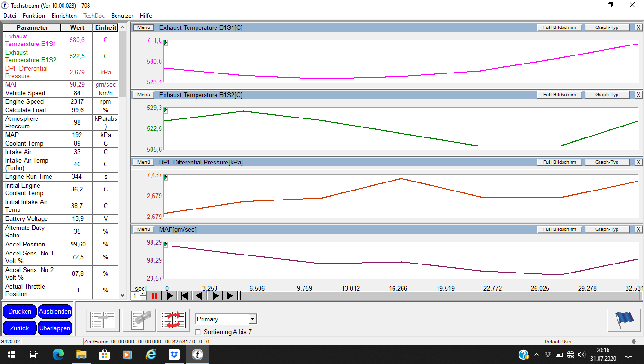Image resolution: width=644 pixels, height=364 pixels.
Task: Click the Parameter column header
Action: click(32, 27)
